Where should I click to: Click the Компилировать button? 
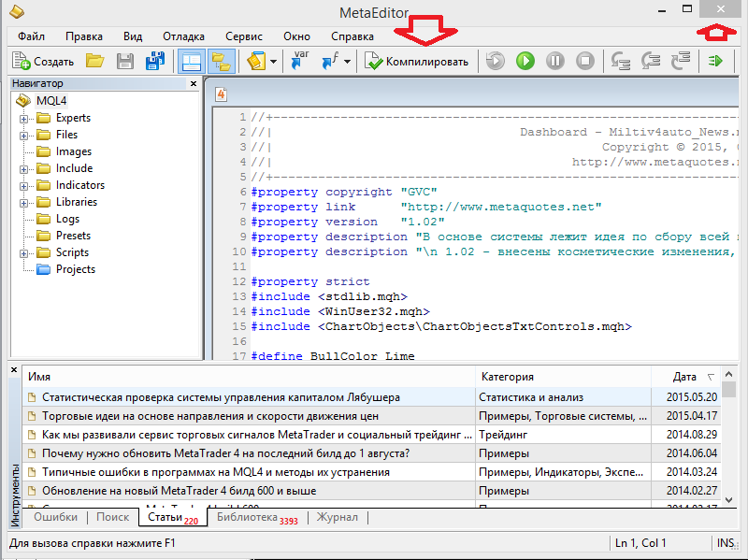tap(416, 61)
